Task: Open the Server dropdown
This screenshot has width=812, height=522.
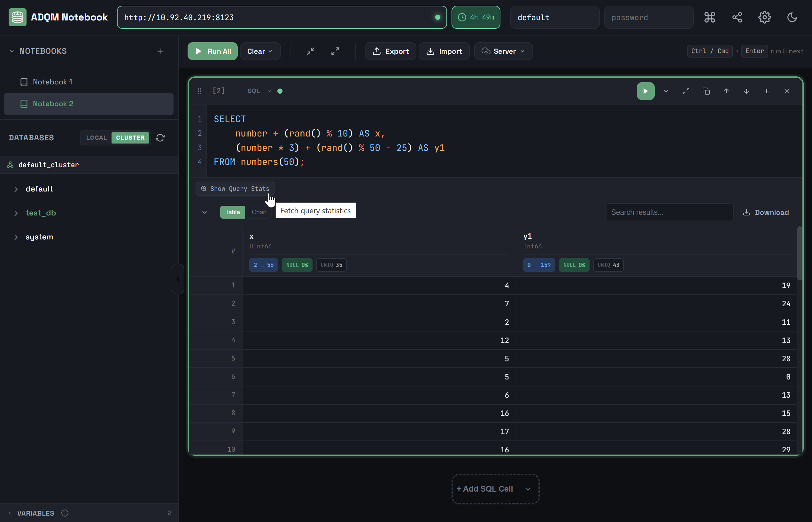Action: [x=503, y=51]
